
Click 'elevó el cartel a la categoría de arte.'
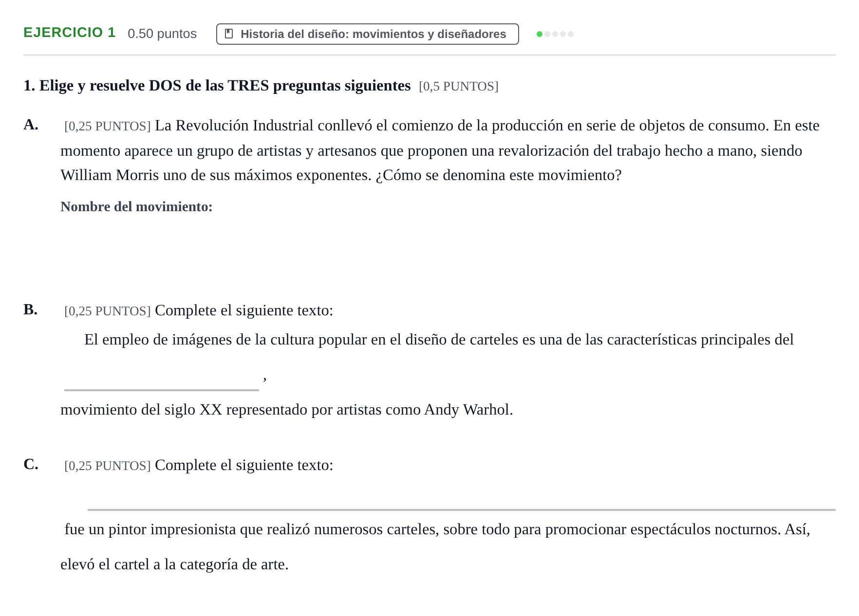[x=174, y=564]
